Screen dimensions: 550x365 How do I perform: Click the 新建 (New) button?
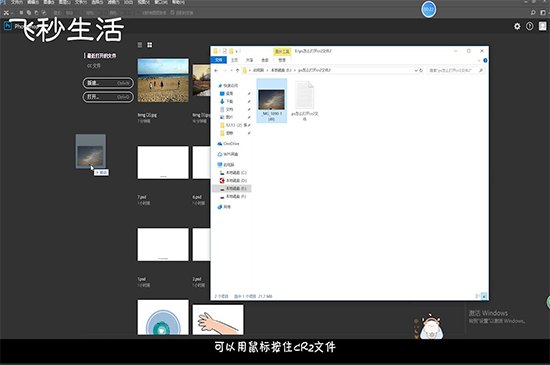coord(108,83)
